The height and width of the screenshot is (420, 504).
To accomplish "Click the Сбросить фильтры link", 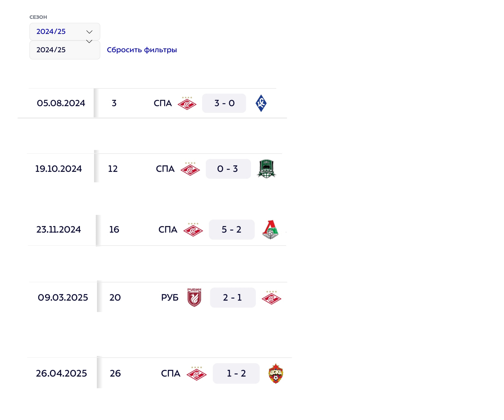I will (142, 50).
